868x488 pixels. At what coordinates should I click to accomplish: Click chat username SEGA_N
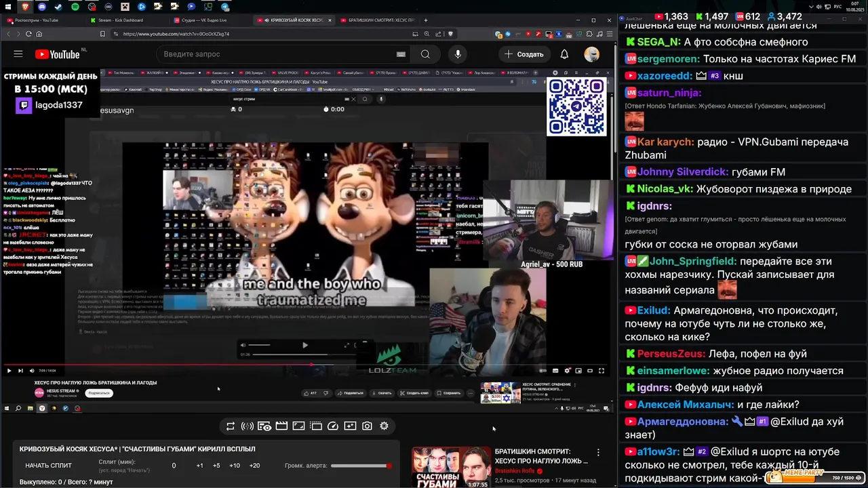(x=658, y=42)
